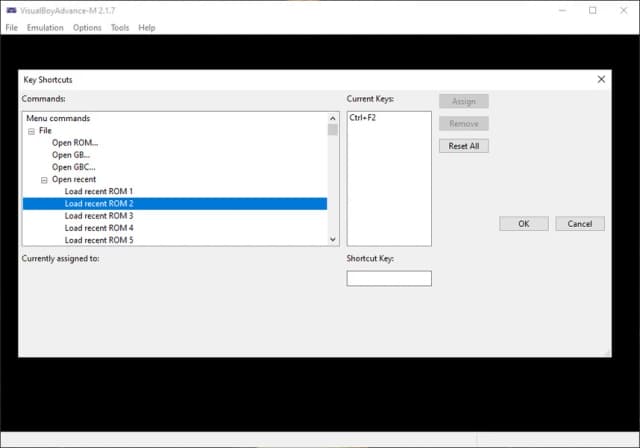Screen dimensions: 640x448
Task: Select Load recent ROM 4
Action: (x=99, y=228)
